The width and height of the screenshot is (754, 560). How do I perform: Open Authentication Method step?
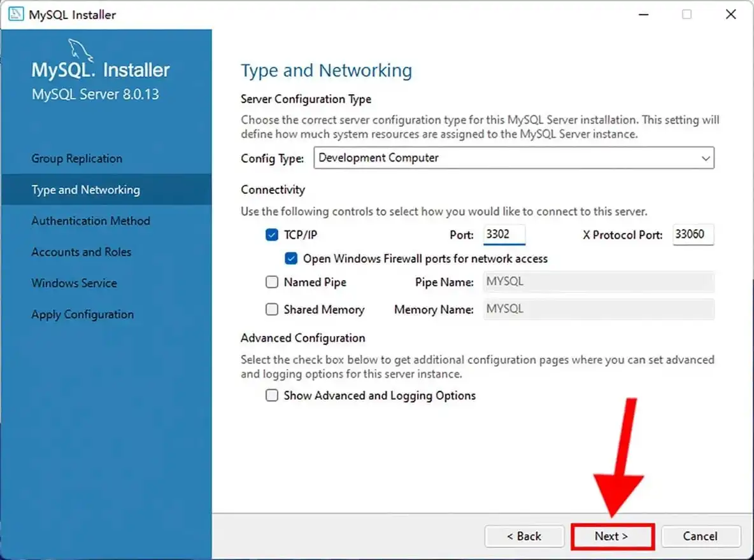tap(91, 221)
